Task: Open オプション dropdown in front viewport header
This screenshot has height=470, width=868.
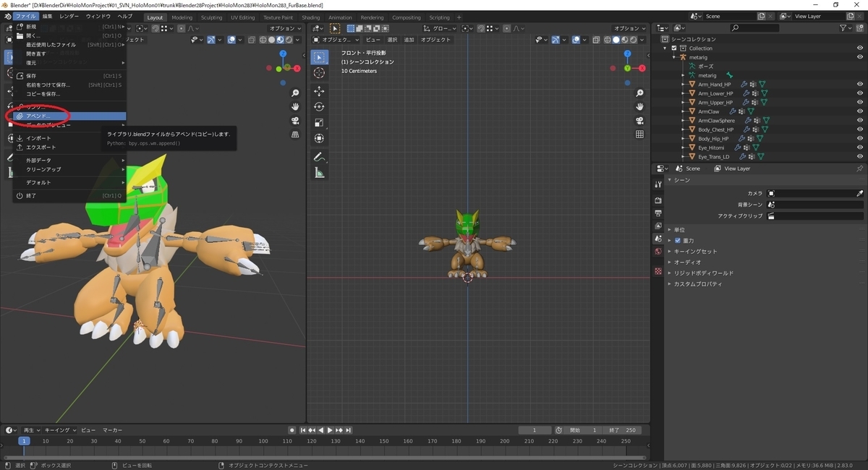Action: [x=629, y=29]
